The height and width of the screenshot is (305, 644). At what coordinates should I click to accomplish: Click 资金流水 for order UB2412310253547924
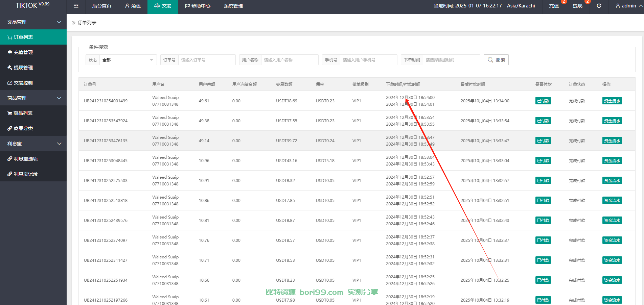point(612,121)
